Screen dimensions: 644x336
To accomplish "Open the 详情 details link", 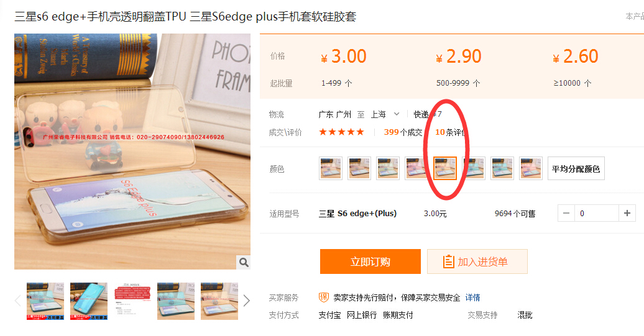I will 472,297.
